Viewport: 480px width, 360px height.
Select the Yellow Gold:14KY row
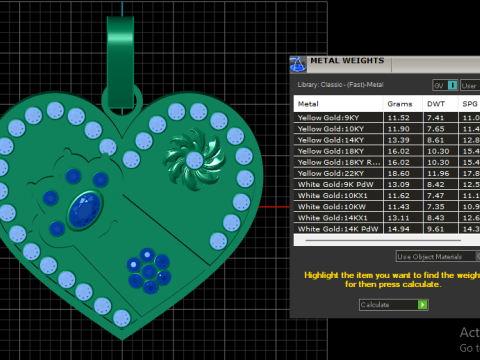(387, 140)
